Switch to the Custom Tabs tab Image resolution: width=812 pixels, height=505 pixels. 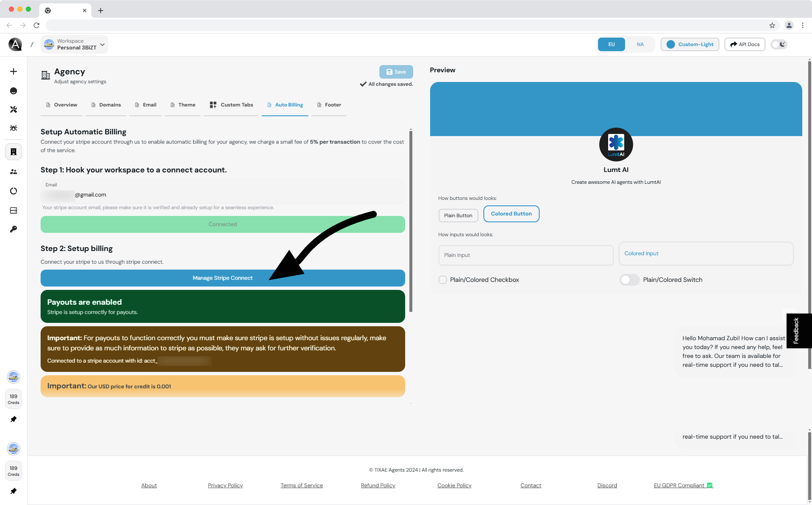tap(231, 105)
